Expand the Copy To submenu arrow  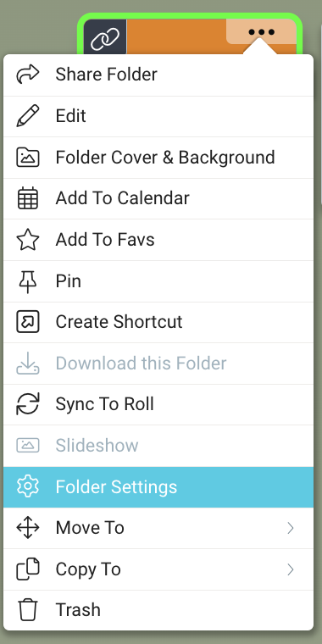(x=291, y=569)
